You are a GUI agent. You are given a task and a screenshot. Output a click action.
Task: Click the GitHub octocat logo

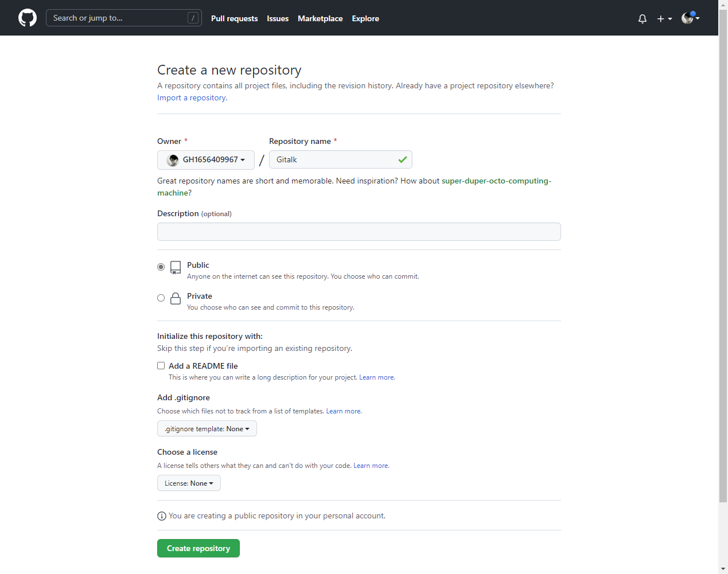pyautogui.click(x=27, y=18)
